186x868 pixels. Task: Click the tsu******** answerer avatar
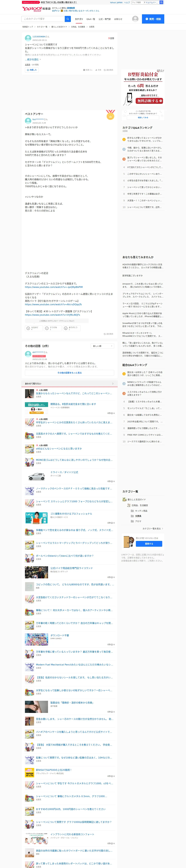28,121
